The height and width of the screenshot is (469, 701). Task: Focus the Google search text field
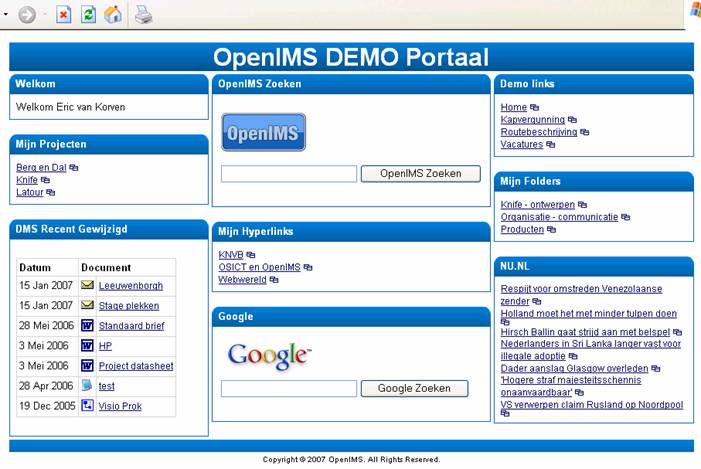289,389
